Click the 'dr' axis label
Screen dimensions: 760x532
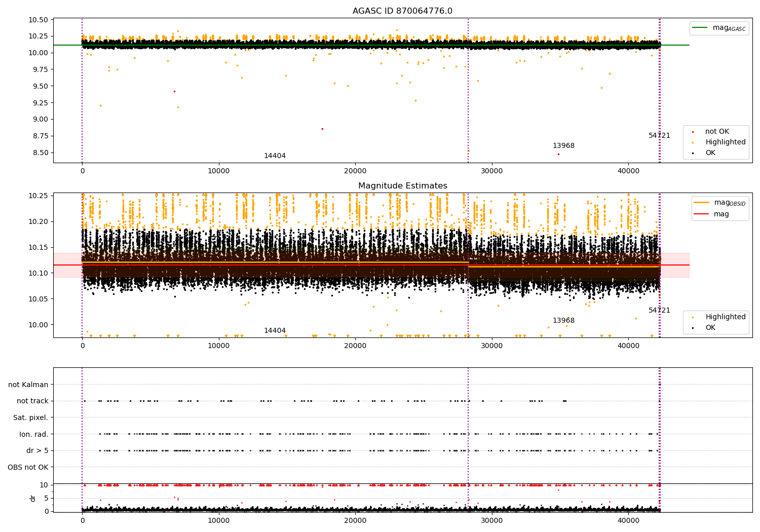pos(33,498)
